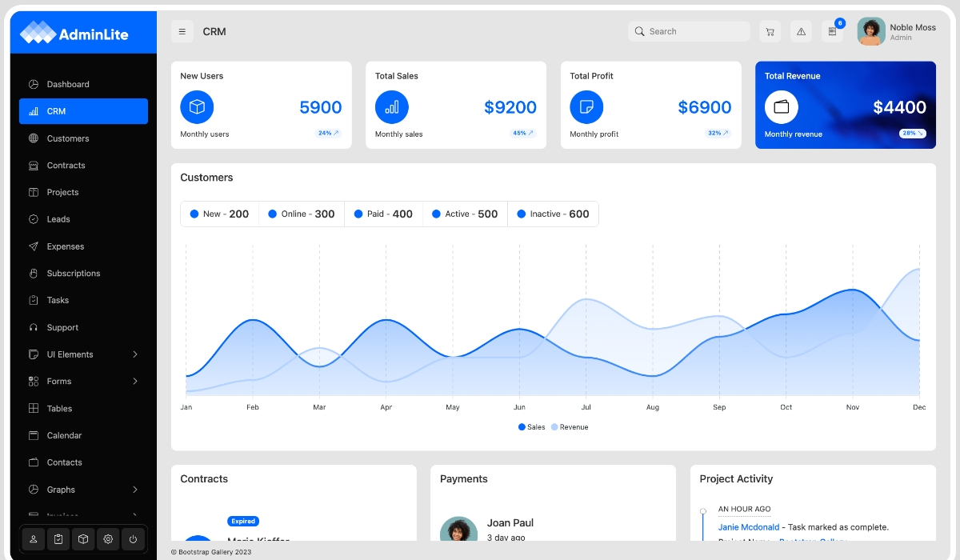Click the 'Active - 500' customer stat
Screen dimensions: 960x560
(x=465, y=214)
